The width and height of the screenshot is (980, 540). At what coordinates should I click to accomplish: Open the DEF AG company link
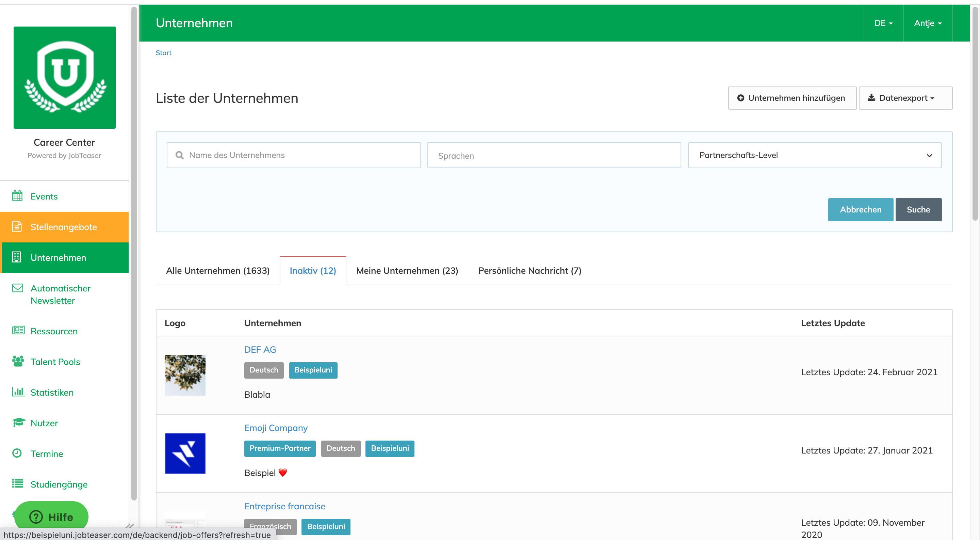pyautogui.click(x=260, y=349)
